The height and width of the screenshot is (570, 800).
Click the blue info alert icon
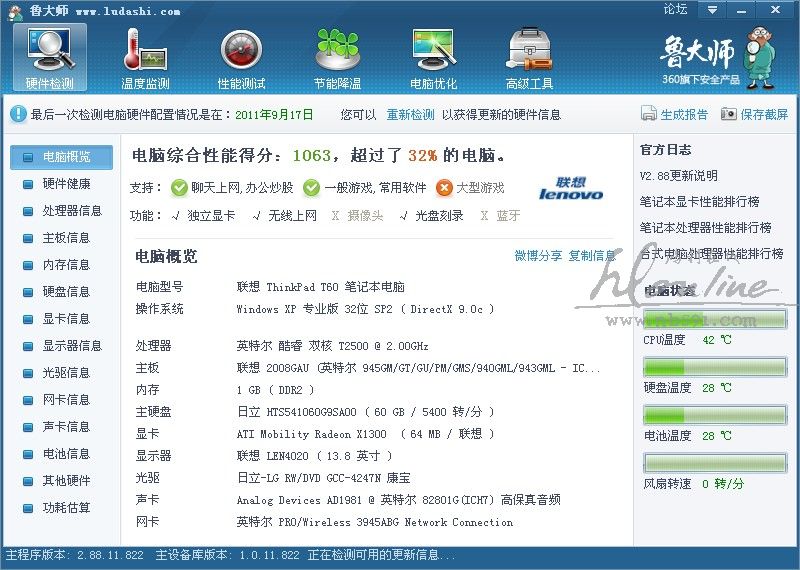tap(18, 114)
